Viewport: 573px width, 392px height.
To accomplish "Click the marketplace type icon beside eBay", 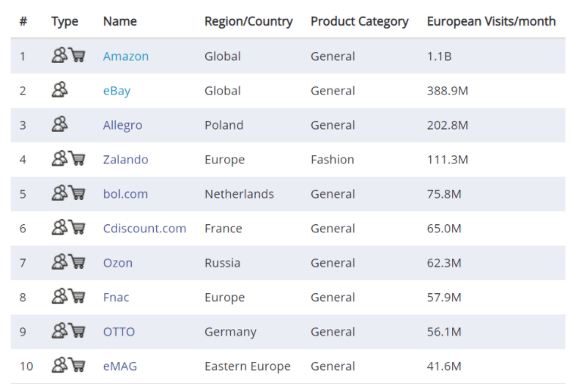I will 60,90.
